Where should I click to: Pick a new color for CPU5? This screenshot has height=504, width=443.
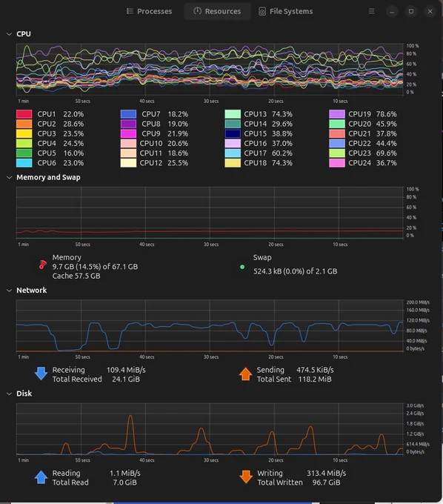[x=24, y=153]
